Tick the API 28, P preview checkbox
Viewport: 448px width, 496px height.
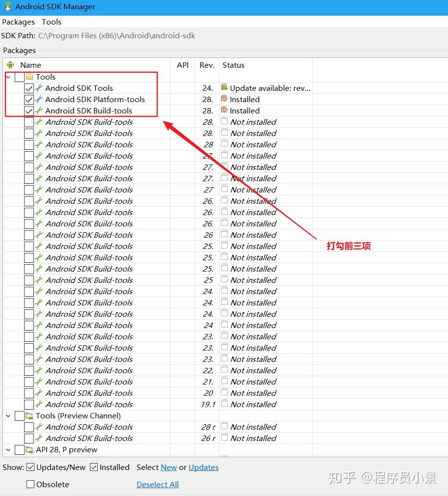[20, 450]
